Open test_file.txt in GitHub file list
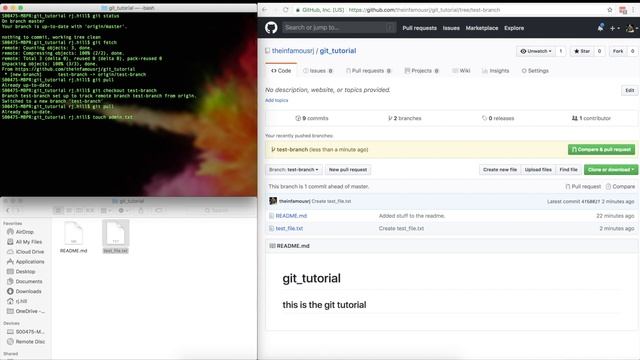Image resolution: width=640 pixels, height=360 pixels. [289, 228]
